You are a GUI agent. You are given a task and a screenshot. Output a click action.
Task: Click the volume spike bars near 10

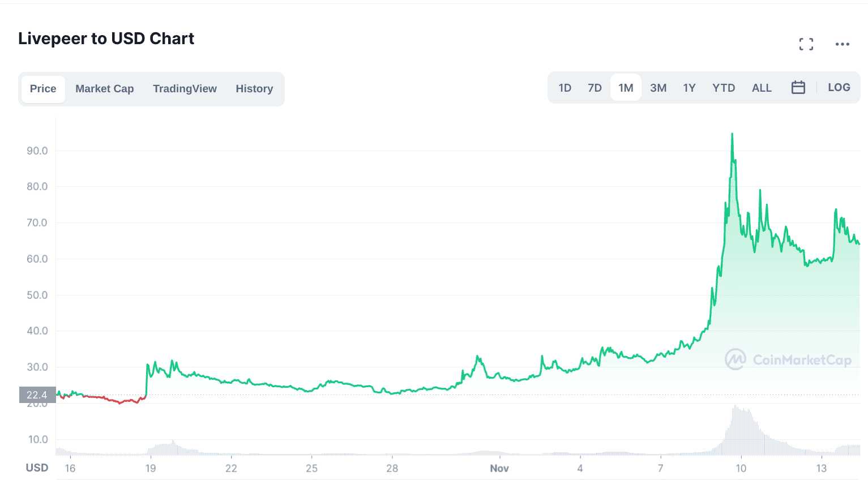click(736, 430)
